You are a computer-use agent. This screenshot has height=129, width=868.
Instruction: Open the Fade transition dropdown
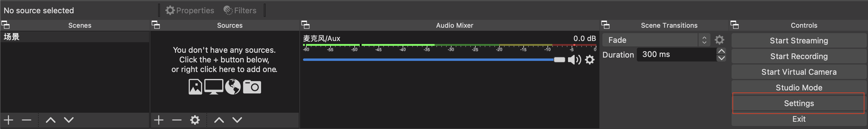[656, 40]
